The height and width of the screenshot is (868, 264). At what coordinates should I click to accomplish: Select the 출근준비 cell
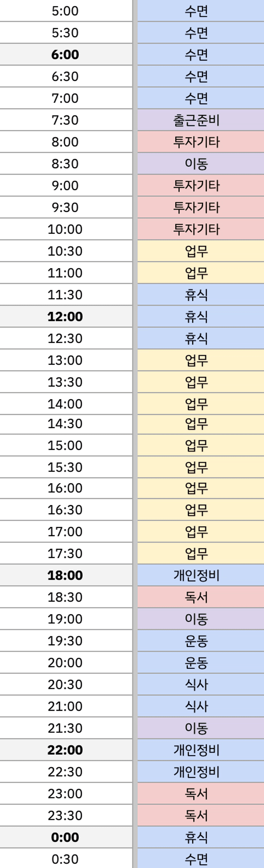coord(196,120)
